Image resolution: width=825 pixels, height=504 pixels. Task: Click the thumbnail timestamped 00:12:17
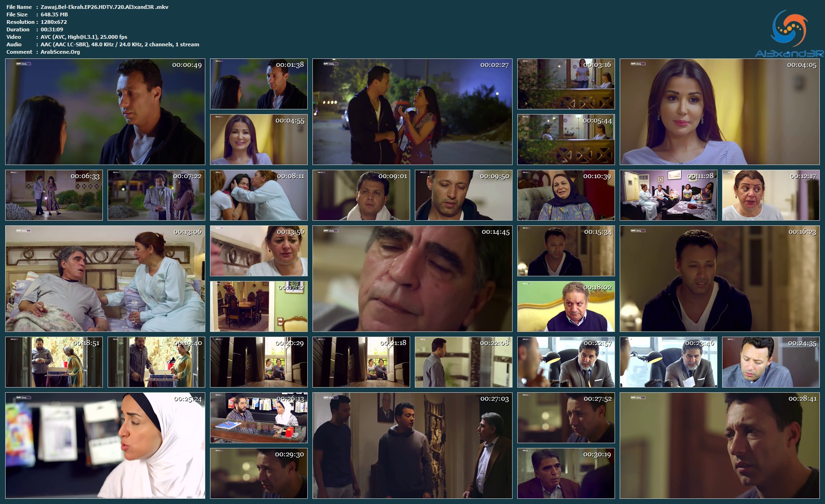point(771,195)
